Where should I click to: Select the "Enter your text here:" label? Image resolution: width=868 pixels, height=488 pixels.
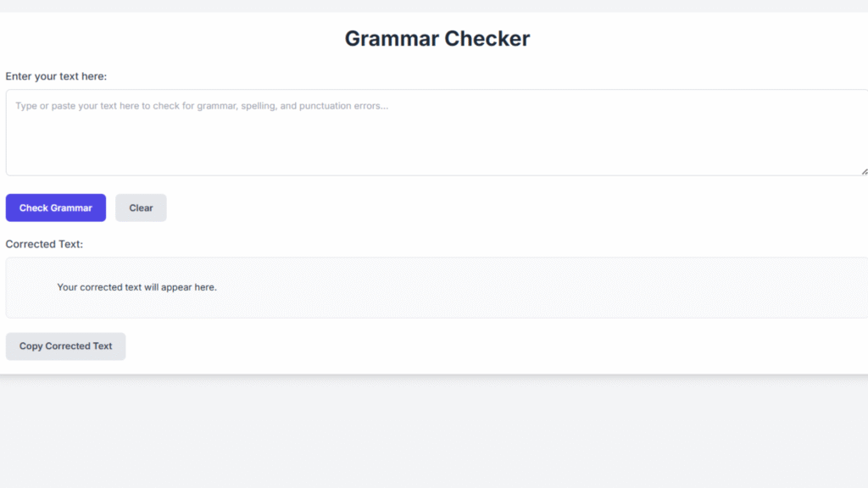pos(56,76)
